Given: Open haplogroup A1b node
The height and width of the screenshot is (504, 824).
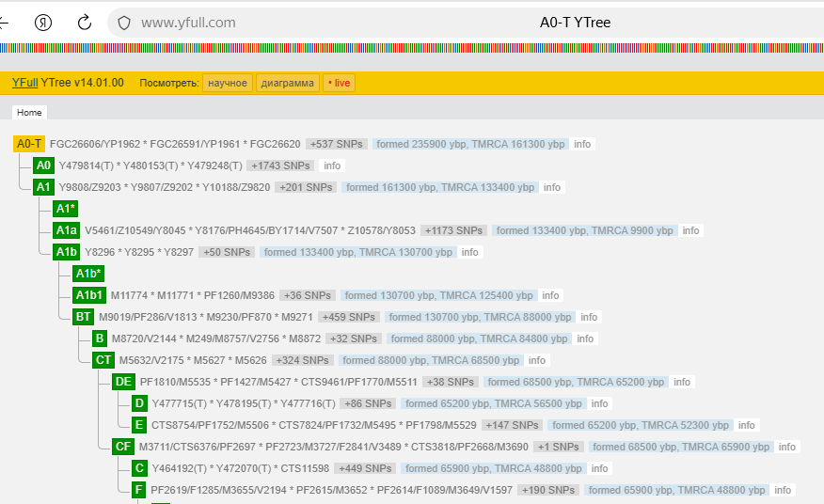Looking at the screenshot, I should (x=66, y=252).
